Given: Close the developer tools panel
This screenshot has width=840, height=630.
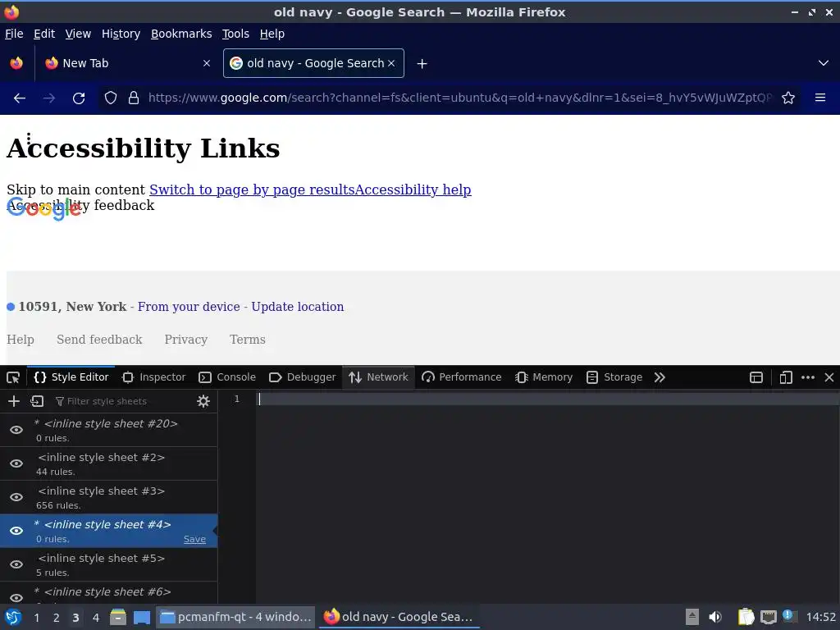Looking at the screenshot, I should click(x=829, y=377).
